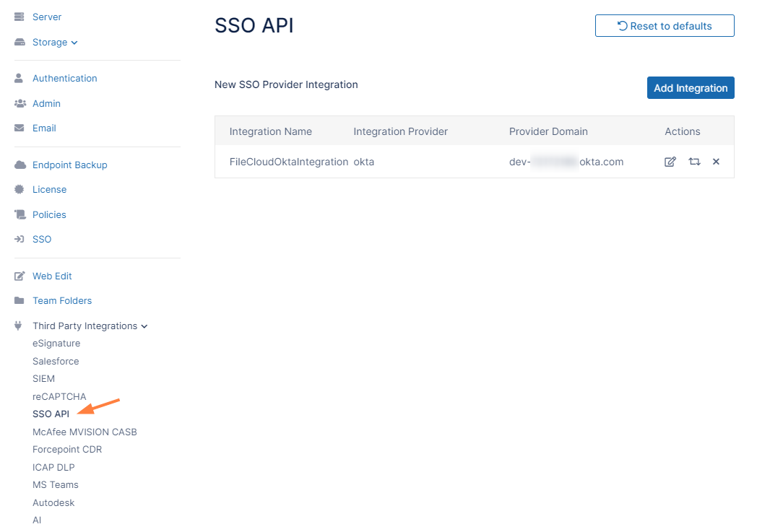Delete the FileCloudOktaIntegration row

pyautogui.click(x=716, y=162)
